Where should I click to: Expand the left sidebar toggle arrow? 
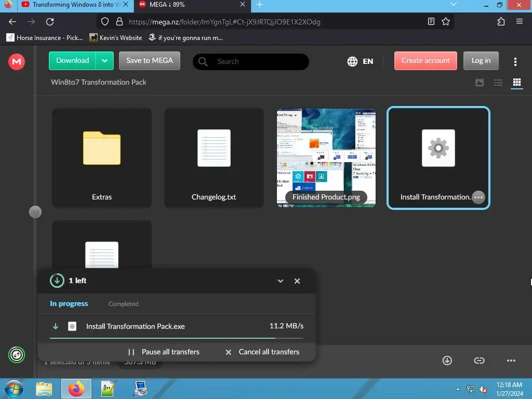[x=35, y=212]
